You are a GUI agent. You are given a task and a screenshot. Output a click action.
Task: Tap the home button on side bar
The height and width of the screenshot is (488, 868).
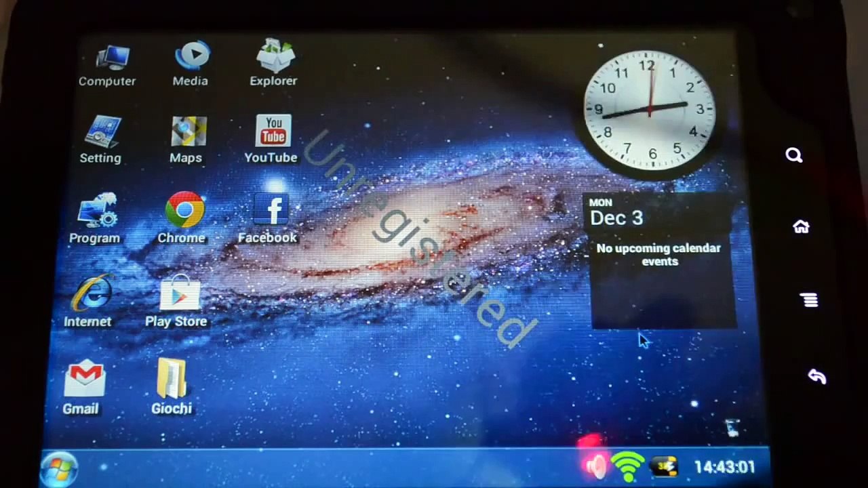(802, 227)
